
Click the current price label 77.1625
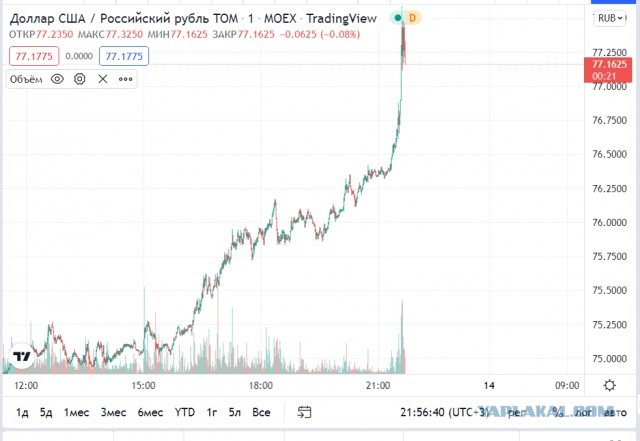609,65
